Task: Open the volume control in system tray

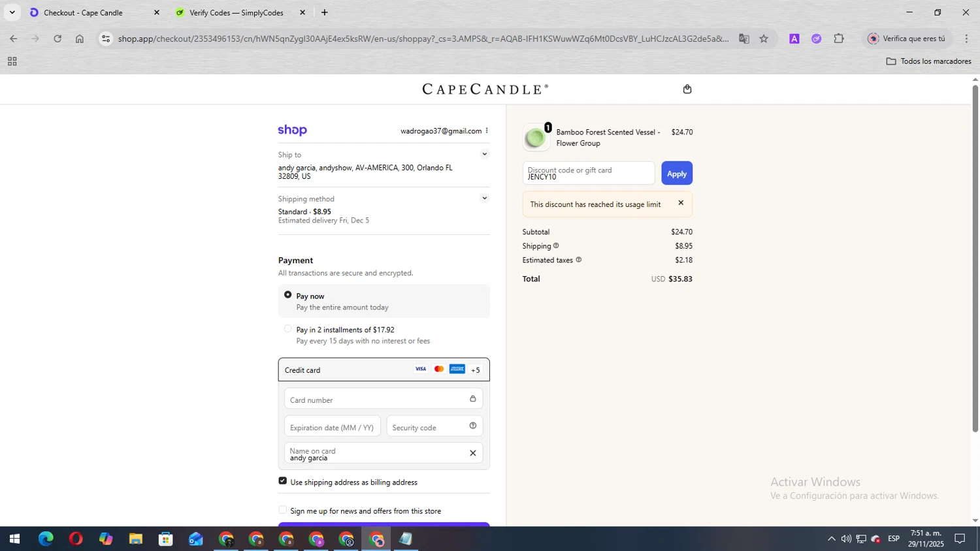Action: [x=846, y=539]
